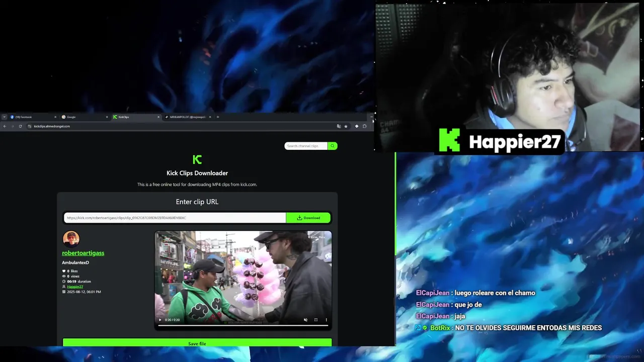Viewport: 644px width, 362px height.
Task: Open the robertoartigass channel link
Action: coord(83,253)
